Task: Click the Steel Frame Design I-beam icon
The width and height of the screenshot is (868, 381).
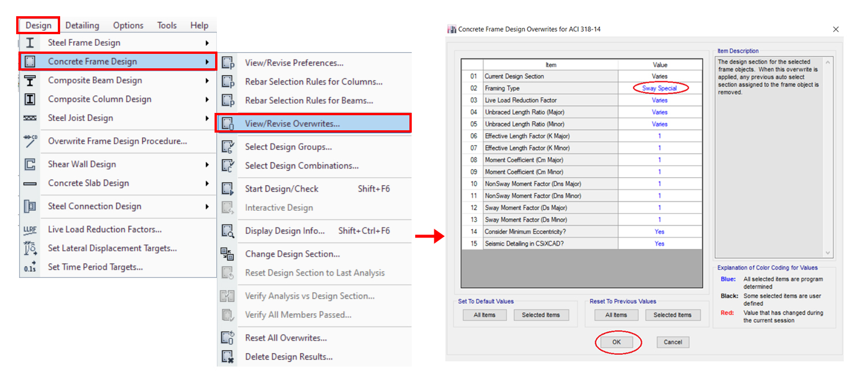Action: [x=30, y=43]
